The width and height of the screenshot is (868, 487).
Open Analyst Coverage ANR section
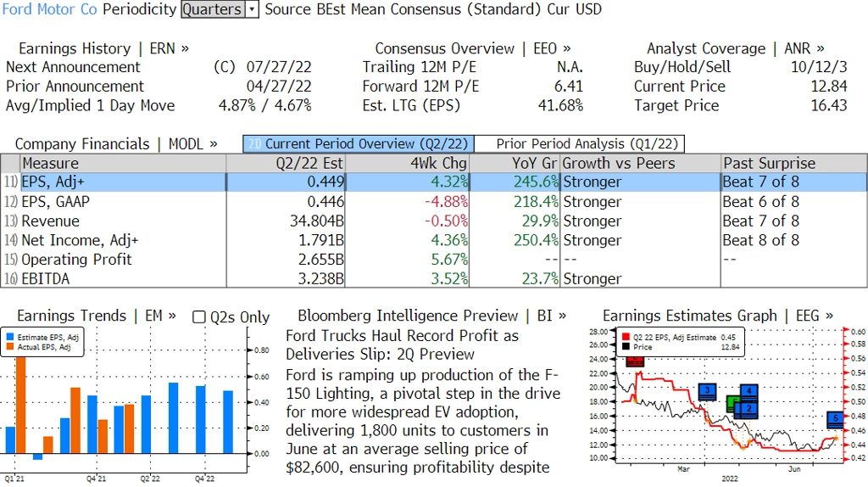coord(736,48)
